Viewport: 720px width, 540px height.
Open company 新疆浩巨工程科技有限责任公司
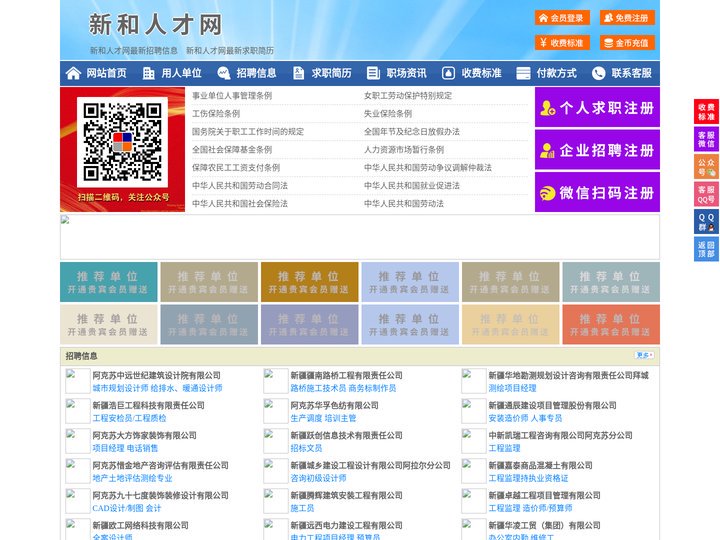pyautogui.click(x=148, y=405)
